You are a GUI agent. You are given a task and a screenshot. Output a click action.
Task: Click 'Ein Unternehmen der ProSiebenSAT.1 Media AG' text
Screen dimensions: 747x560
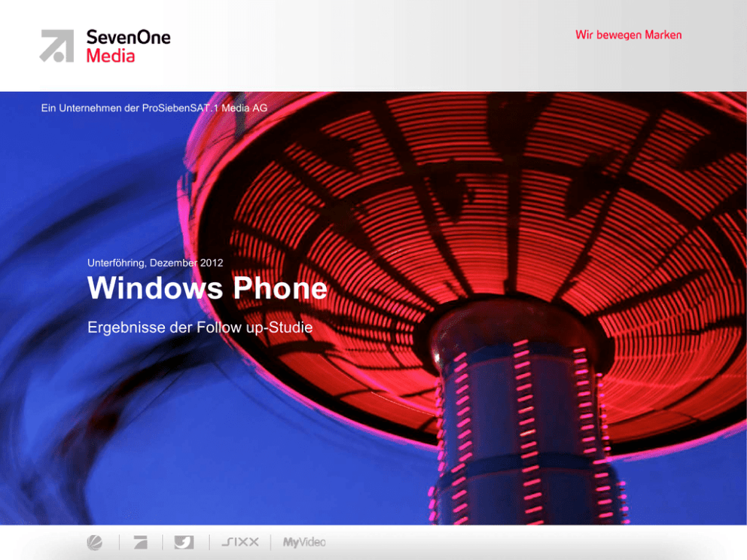(x=154, y=108)
